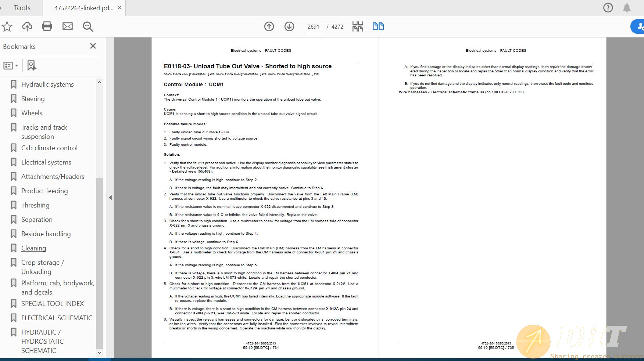Screen dimensions: 644x361
Task: Open the notifications bell
Action: (x=627, y=8)
